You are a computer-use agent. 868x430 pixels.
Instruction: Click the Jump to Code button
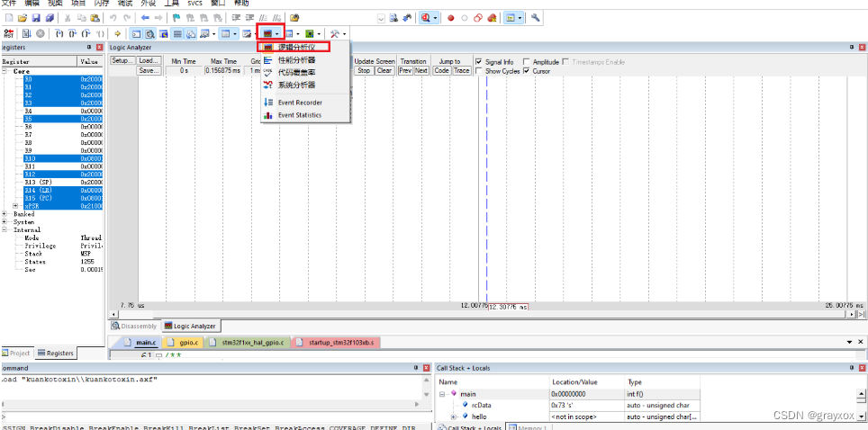click(441, 70)
